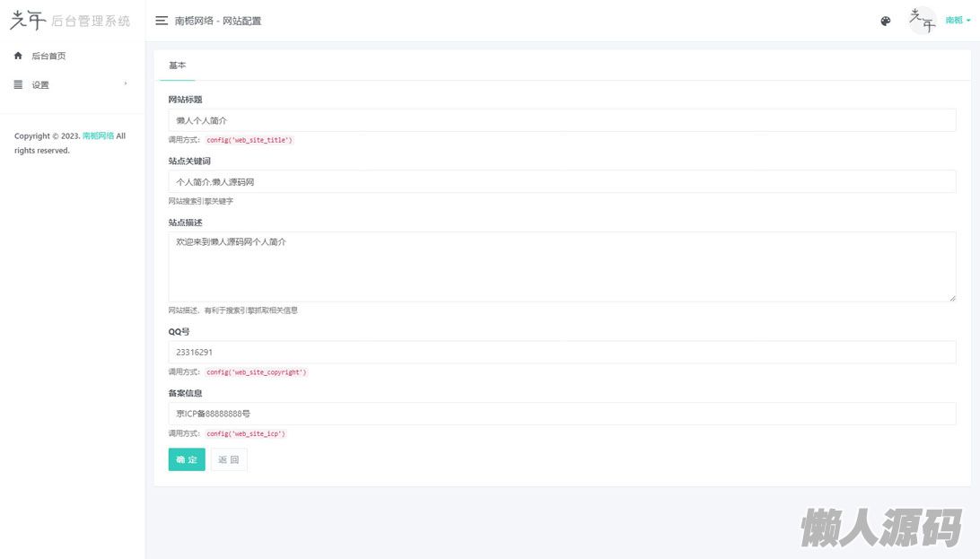Click the 返回 button
Image resolution: width=980 pixels, height=559 pixels.
point(229,459)
